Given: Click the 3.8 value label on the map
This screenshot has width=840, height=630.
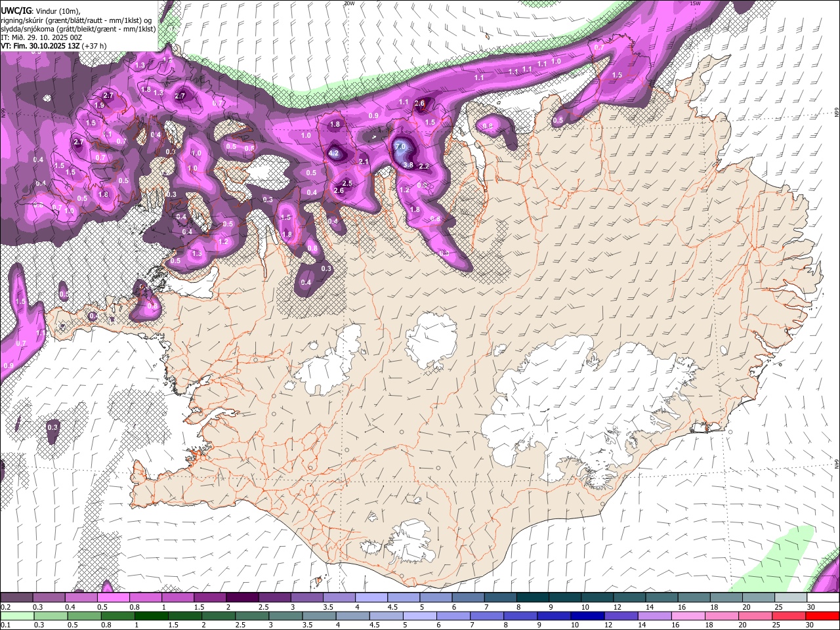Looking at the screenshot, I should click(x=408, y=165).
